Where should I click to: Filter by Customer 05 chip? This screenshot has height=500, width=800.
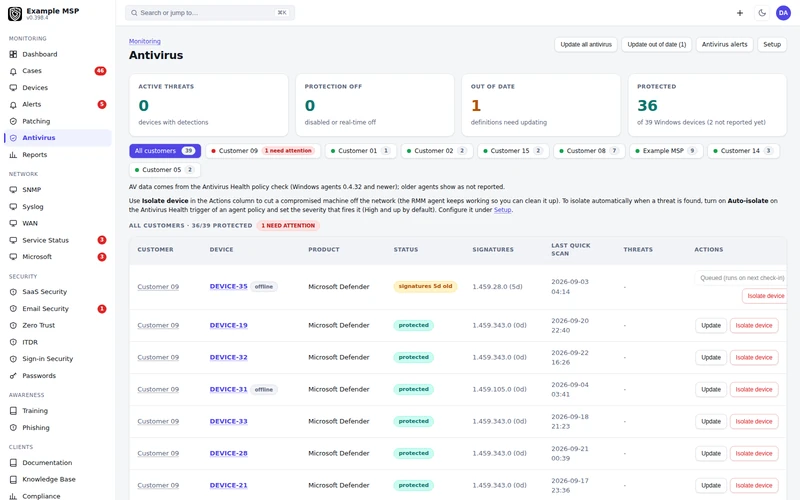pyautogui.click(x=164, y=170)
